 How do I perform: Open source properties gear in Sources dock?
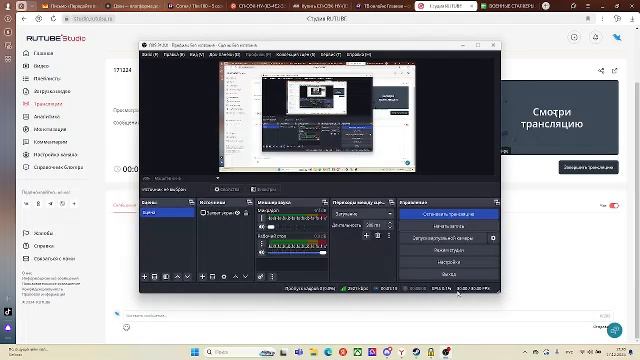pos(224,277)
